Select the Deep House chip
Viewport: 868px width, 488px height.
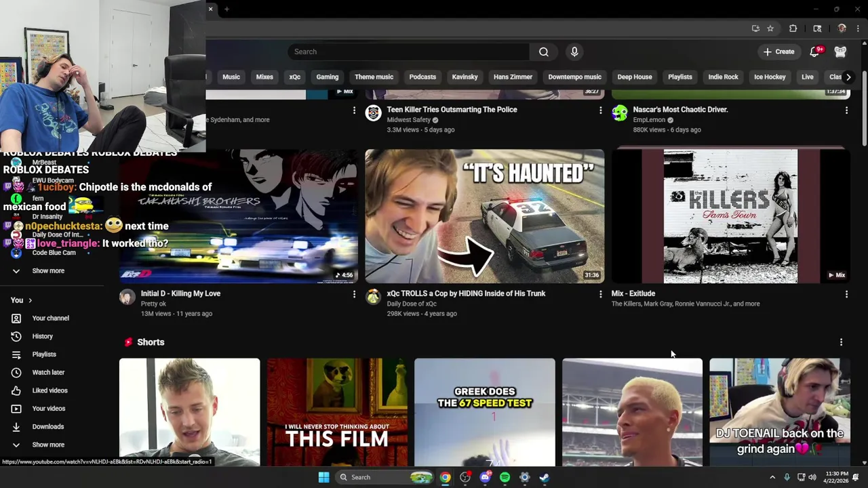(x=635, y=77)
